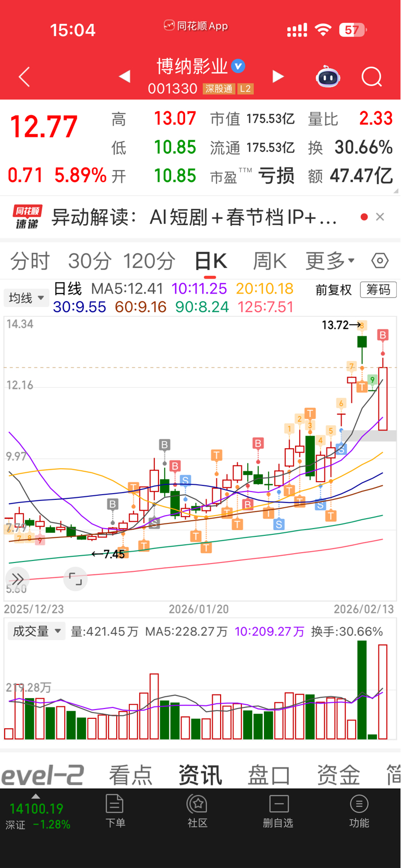Screen dimensions: 401x868
Task: Open the 功能 functions menu
Action: (359, 811)
